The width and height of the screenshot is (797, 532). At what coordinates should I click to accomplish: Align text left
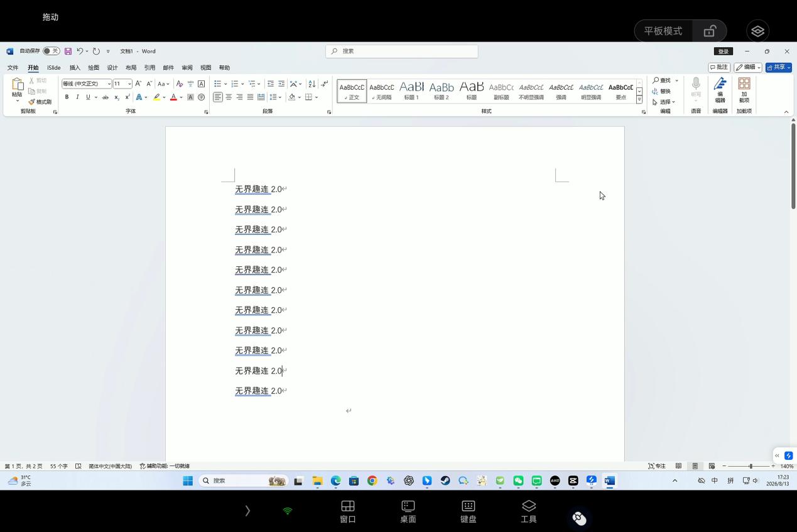pyautogui.click(x=217, y=97)
